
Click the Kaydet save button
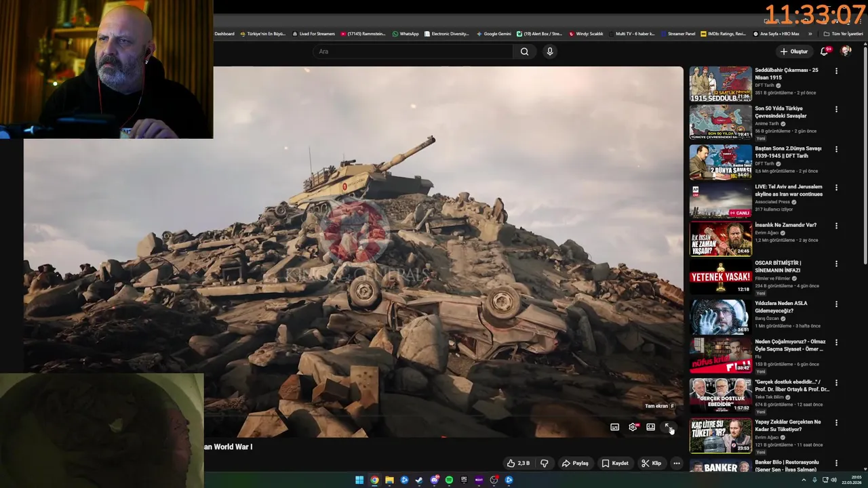615,464
